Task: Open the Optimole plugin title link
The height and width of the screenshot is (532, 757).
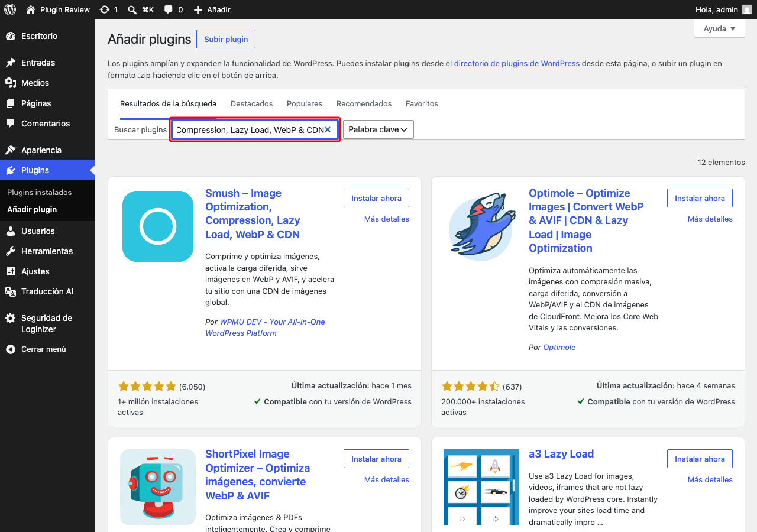Action: [586, 220]
